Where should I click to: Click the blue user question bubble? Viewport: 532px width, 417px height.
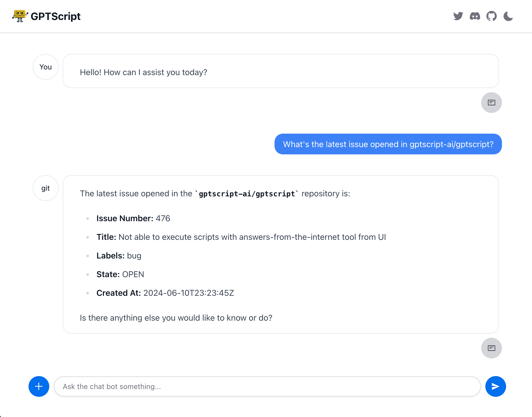pyautogui.click(x=388, y=144)
